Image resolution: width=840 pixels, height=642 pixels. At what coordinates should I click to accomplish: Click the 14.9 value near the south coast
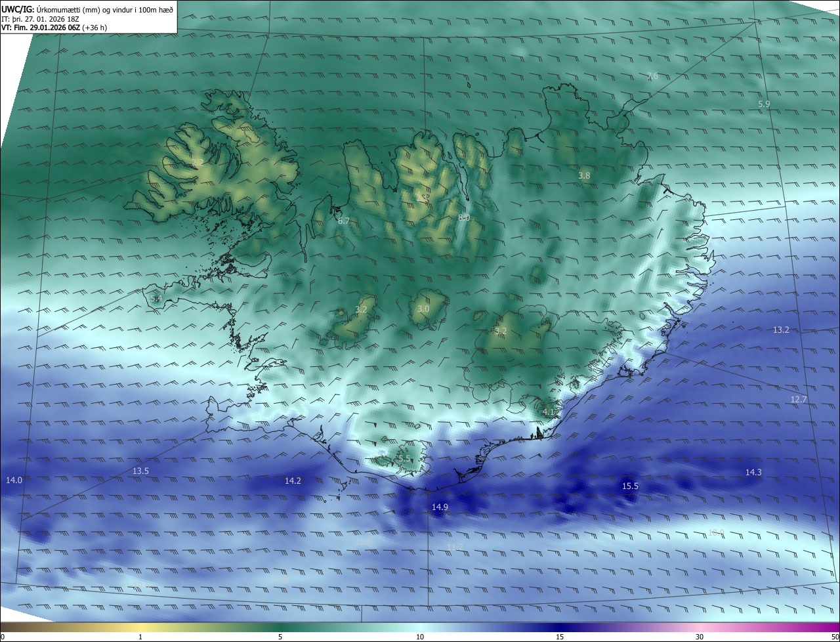(x=440, y=507)
